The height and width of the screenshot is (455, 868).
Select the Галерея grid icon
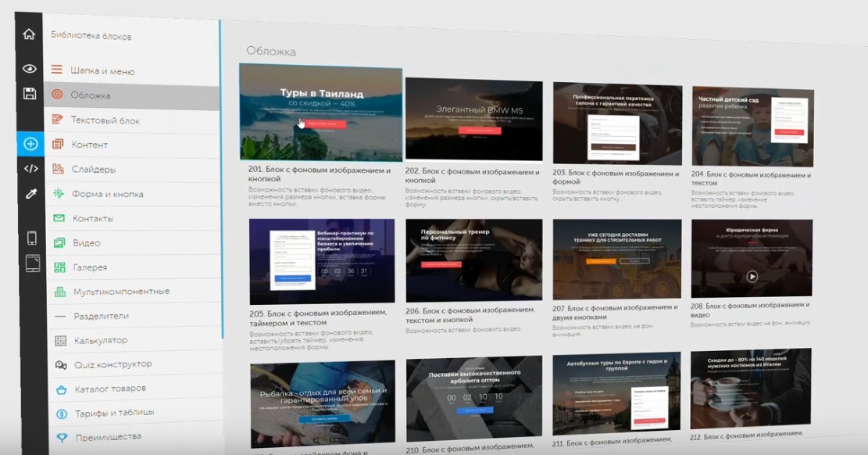(x=60, y=267)
